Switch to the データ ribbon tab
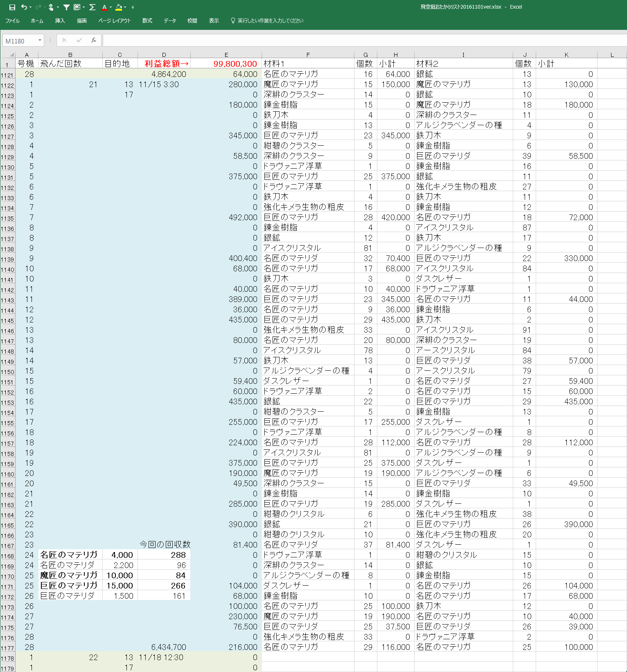 170,20
